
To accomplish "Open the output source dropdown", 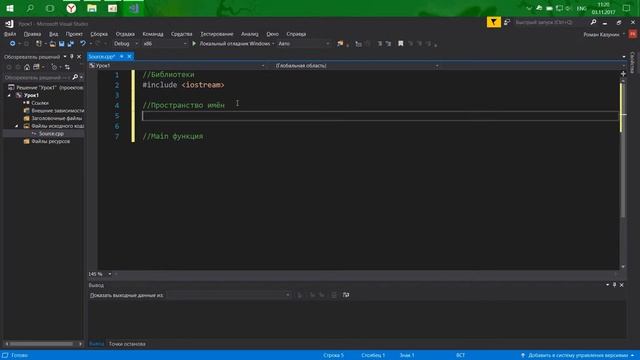I will coord(229,295).
